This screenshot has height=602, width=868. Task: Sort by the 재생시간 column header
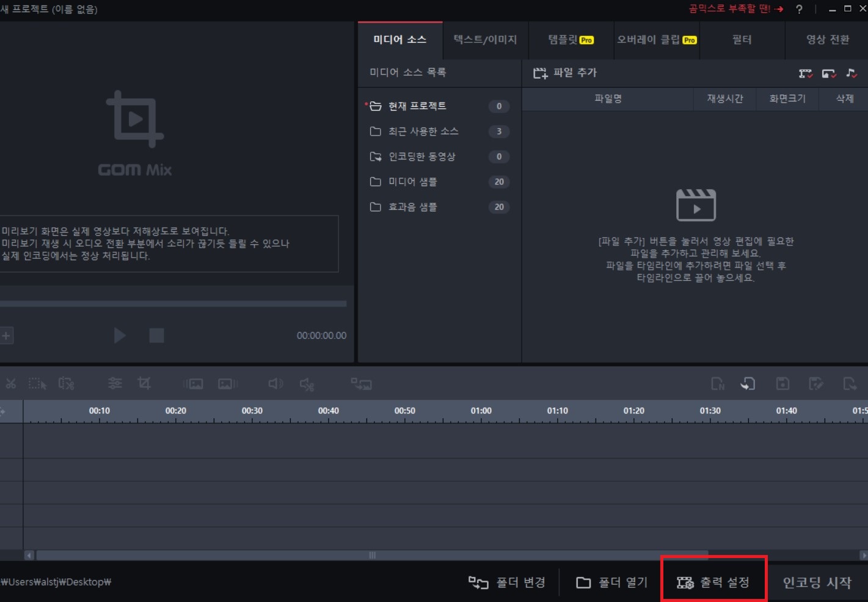[725, 99]
